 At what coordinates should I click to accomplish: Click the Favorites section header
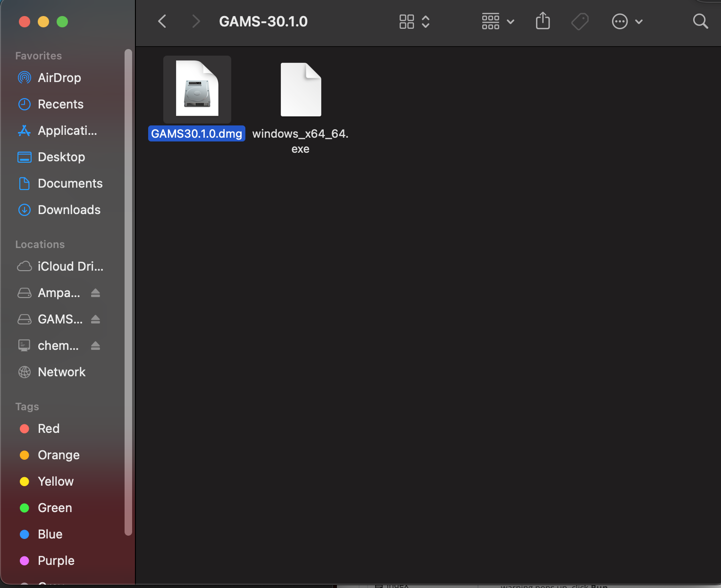coord(39,56)
